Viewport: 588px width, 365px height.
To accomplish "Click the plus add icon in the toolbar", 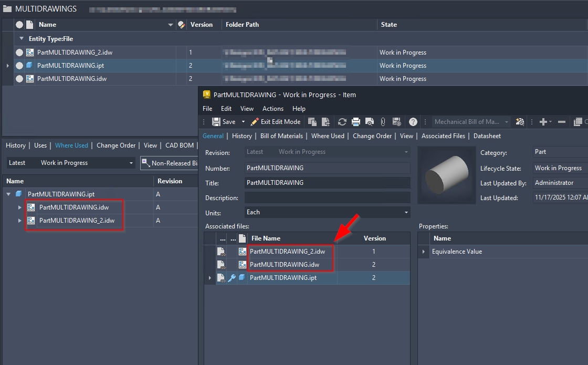I will (543, 122).
